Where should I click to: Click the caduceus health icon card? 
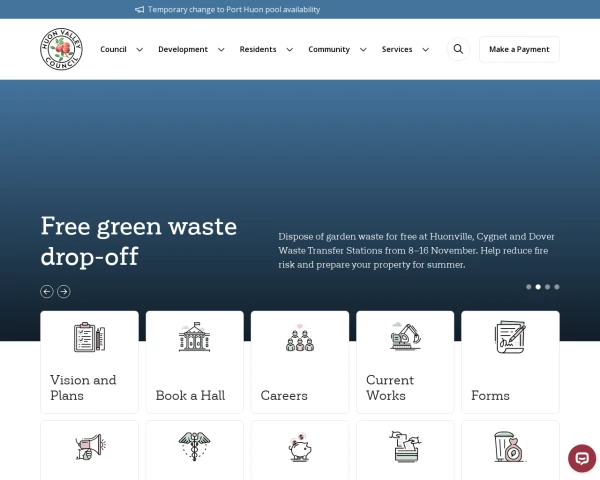(194, 446)
